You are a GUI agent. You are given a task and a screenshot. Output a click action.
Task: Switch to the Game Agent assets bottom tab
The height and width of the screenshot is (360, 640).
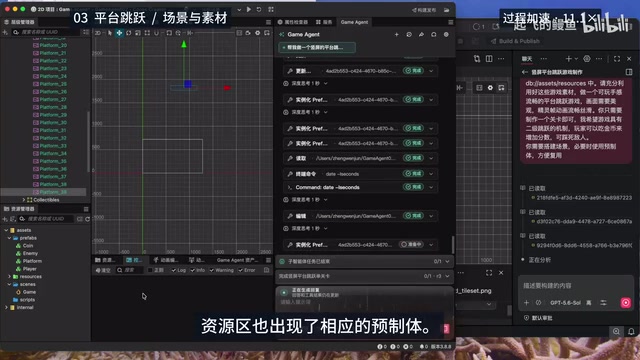238,260
